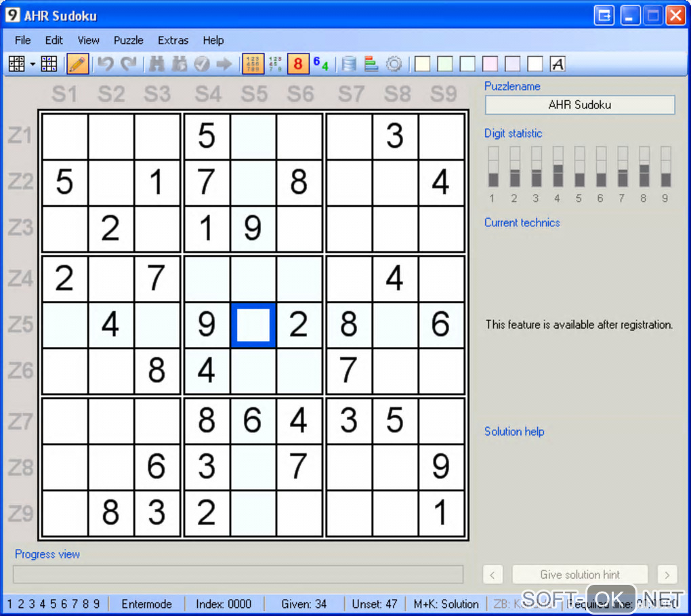
Task: Click the blue-dotted grid toolbar icon
Action: click(x=49, y=64)
